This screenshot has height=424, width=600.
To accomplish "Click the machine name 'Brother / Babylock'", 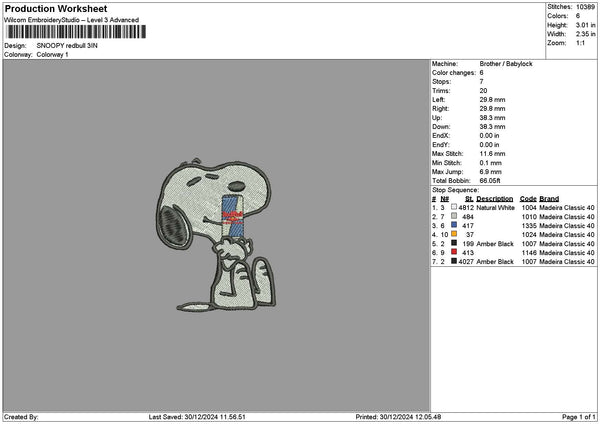I will tap(506, 64).
